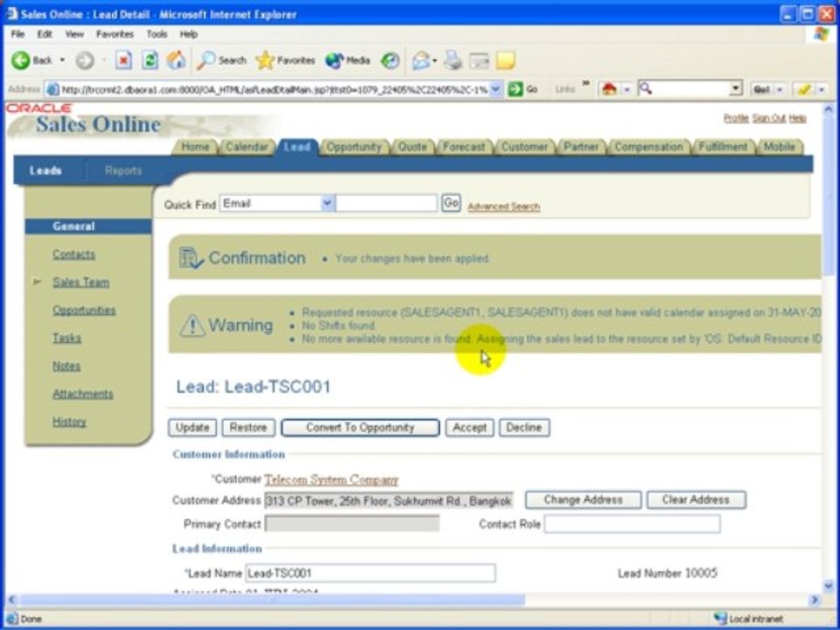Click the magnifier icon in toolbar search box
The height and width of the screenshot is (630, 840).
pyautogui.click(x=646, y=88)
